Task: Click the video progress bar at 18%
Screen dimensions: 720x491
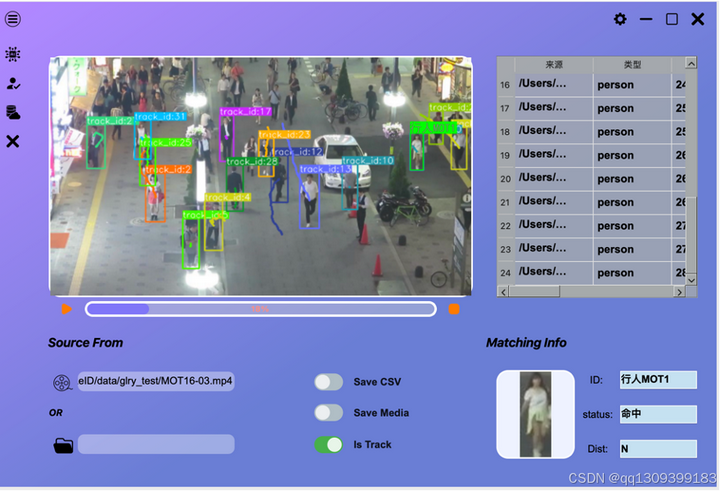Action: click(260, 309)
